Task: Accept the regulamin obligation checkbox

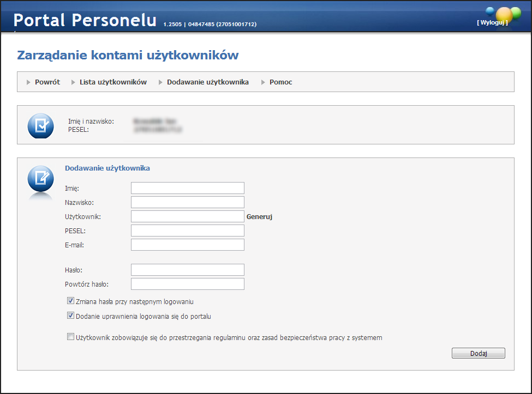Action: click(x=70, y=337)
